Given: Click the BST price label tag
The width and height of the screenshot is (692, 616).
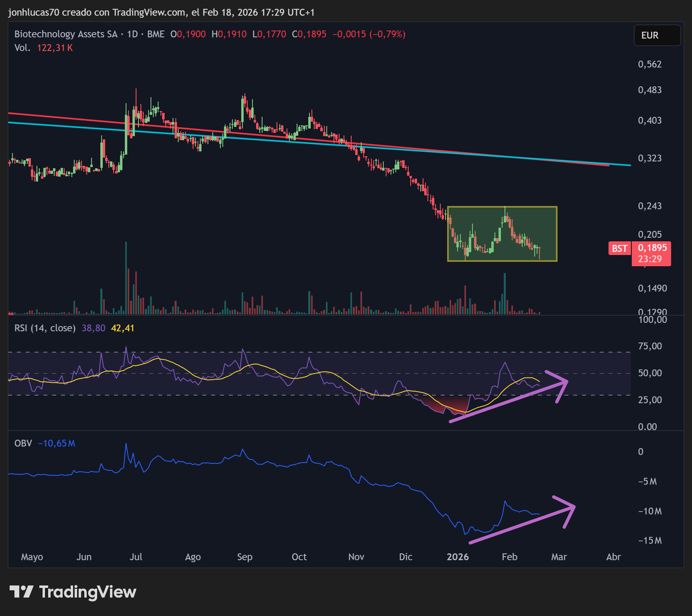Looking at the screenshot, I should point(619,249).
